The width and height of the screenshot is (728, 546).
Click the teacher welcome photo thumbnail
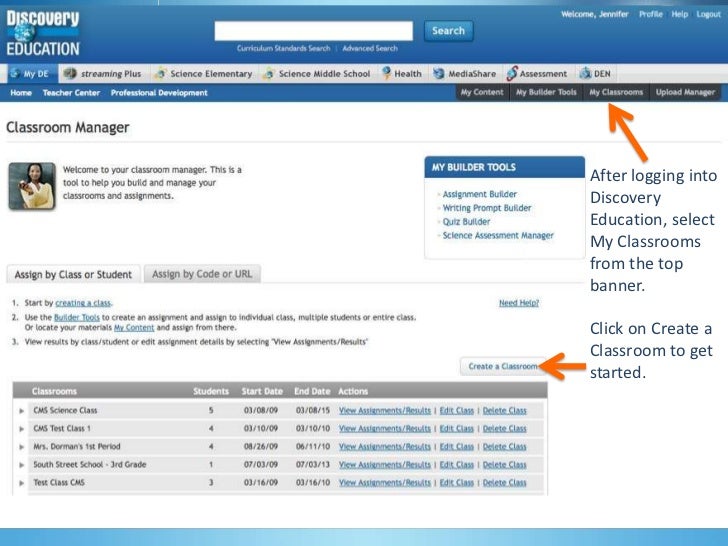coord(32,186)
